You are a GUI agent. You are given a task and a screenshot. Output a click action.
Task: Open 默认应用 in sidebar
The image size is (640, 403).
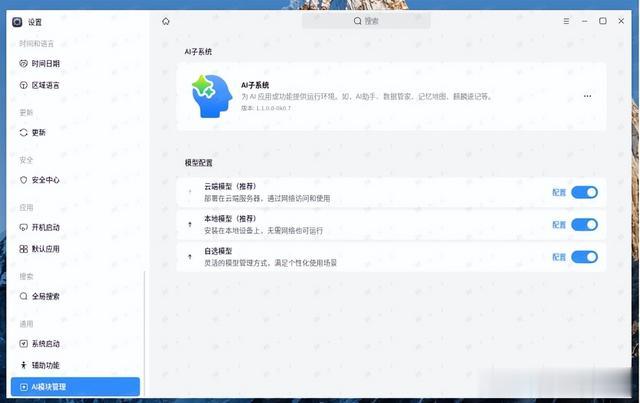point(75,249)
